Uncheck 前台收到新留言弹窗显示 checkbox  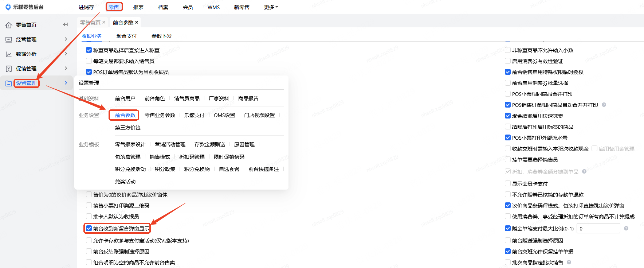(x=89, y=228)
